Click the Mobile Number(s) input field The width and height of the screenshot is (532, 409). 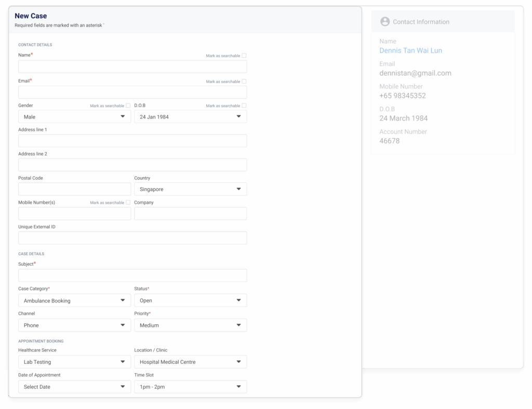74,214
